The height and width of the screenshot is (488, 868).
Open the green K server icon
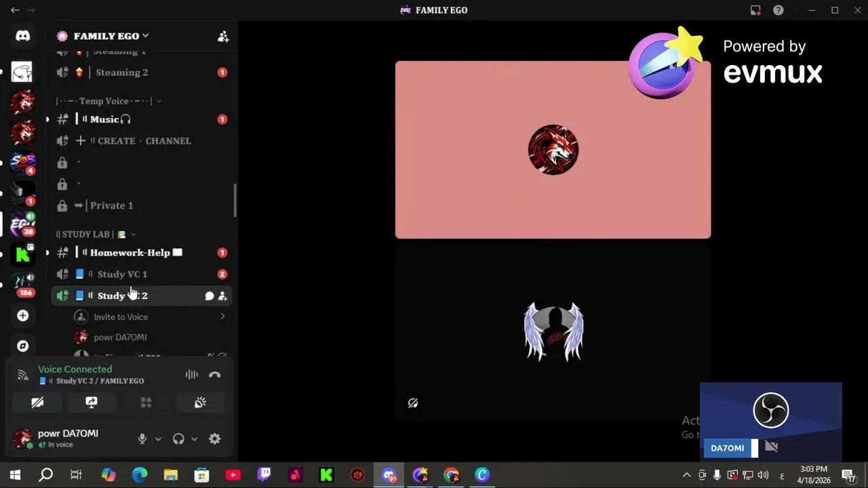[x=22, y=254]
